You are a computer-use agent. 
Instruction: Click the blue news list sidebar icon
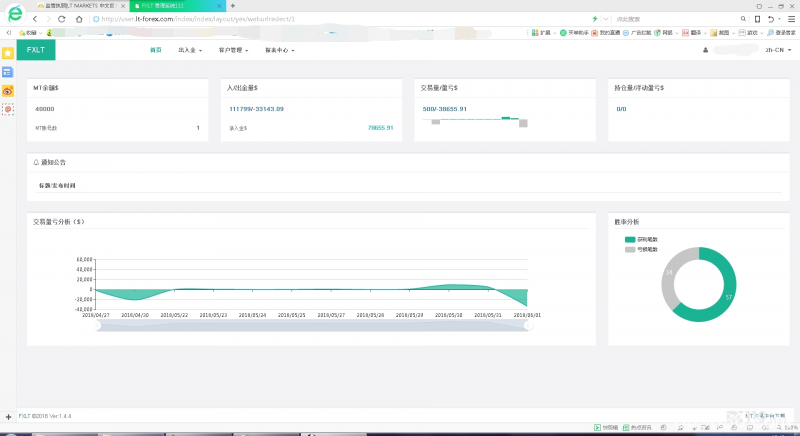tap(8, 72)
